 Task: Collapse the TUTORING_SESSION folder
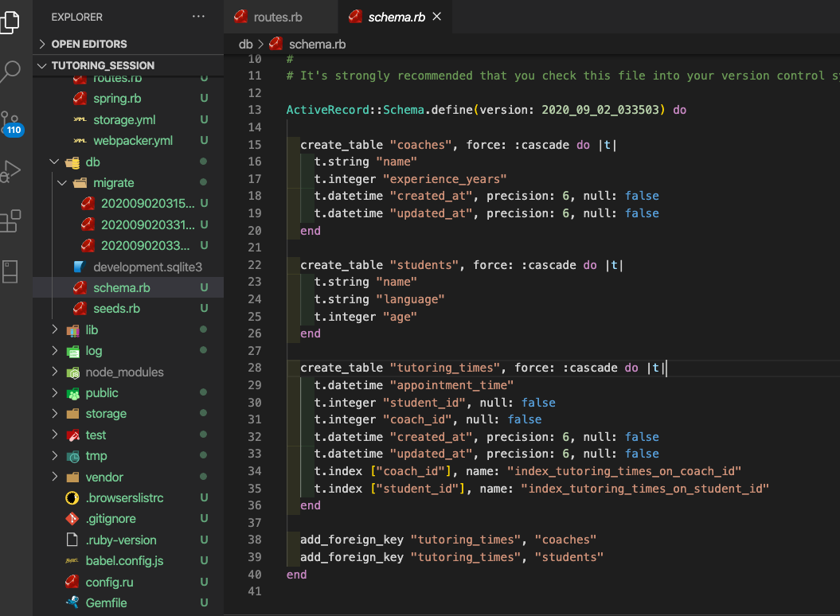(x=42, y=64)
